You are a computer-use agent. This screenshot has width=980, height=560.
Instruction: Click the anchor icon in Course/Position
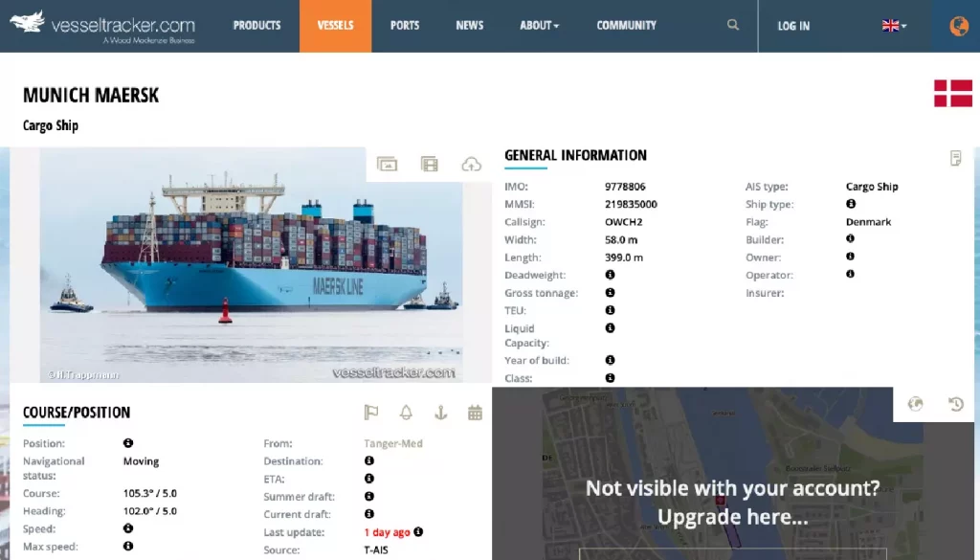click(440, 413)
